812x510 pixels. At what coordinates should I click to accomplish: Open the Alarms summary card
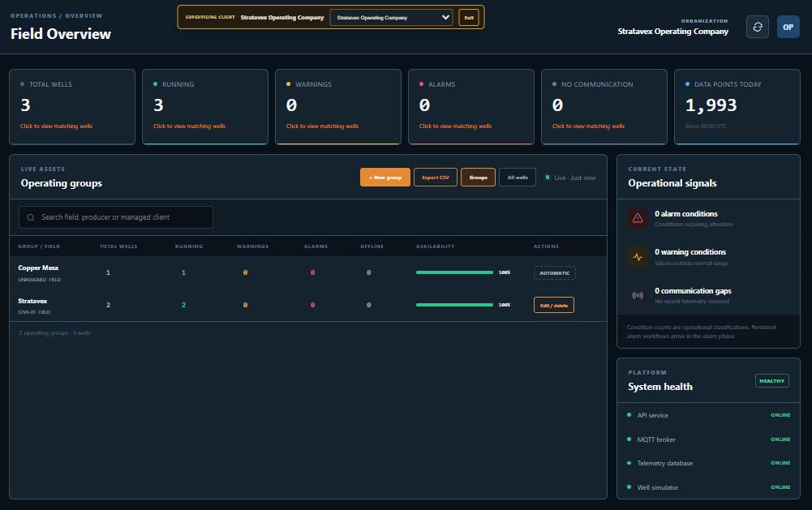pyautogui.click(x=471, y=107)
